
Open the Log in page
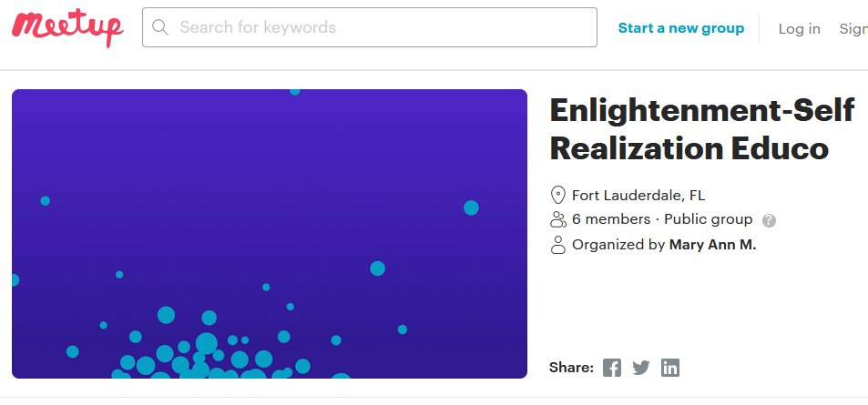pos(799,29)
